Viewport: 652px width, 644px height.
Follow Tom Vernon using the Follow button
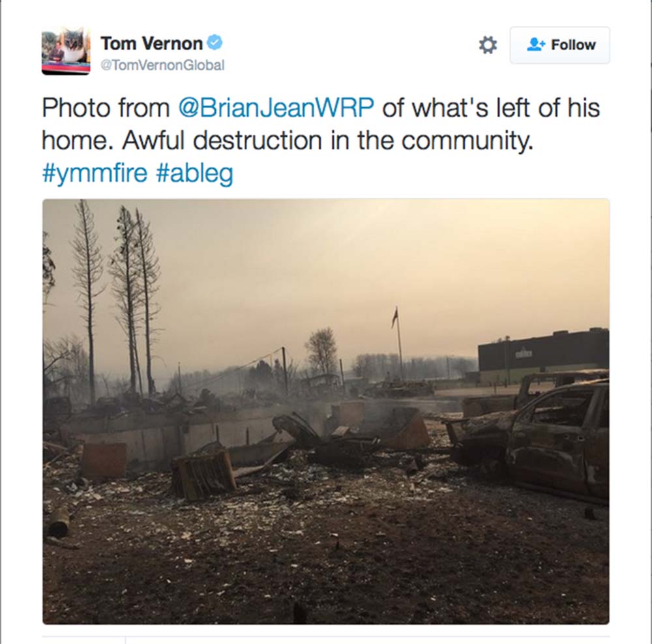(x=559, y=45)
